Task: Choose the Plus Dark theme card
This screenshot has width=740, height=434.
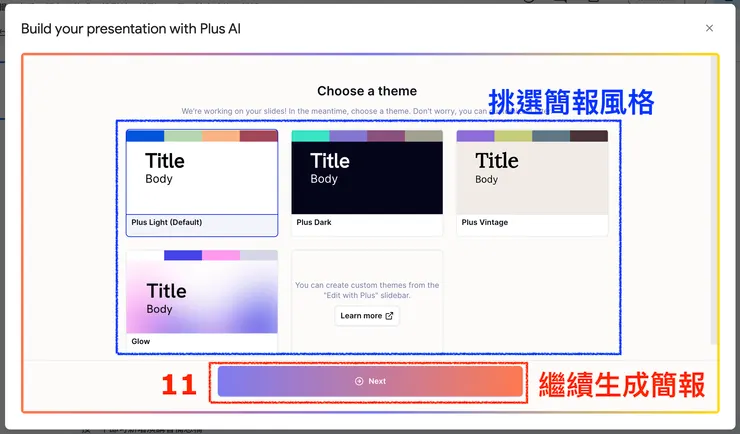Action: 367,183
